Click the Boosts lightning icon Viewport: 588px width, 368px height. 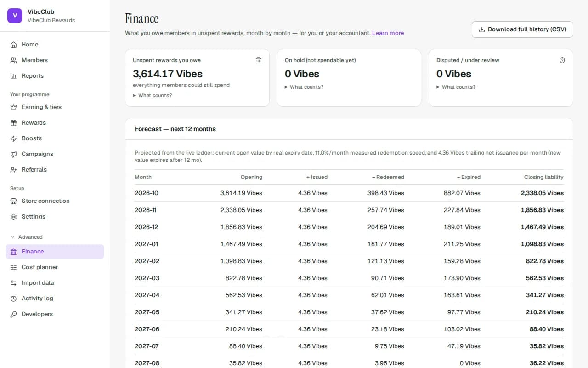13,138
